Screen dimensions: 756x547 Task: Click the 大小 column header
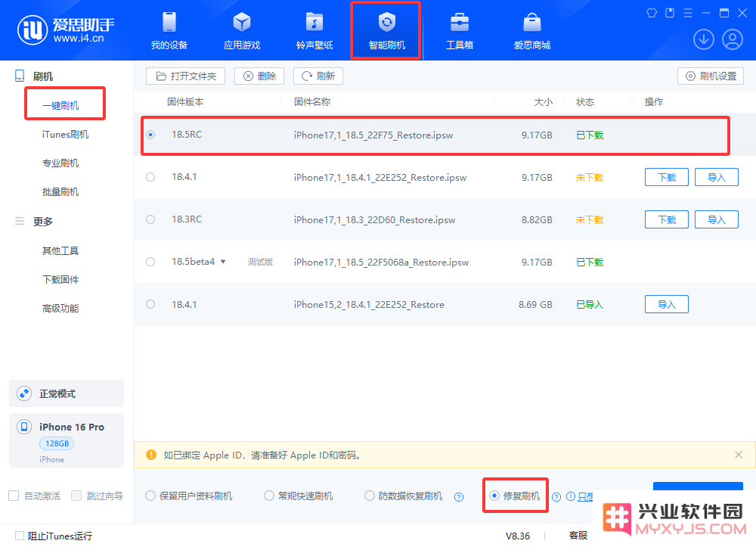(544, 102)
